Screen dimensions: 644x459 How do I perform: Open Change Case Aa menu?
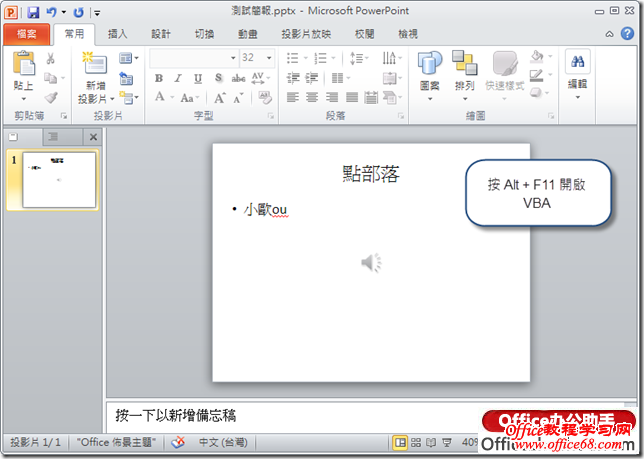[189, 98]
